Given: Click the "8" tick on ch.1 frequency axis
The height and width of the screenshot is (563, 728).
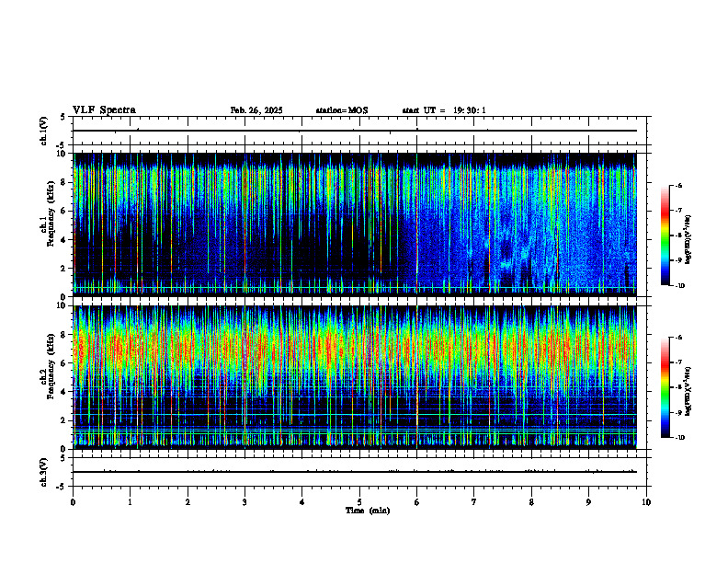Looking at the screenshot, I should (65, 182).
